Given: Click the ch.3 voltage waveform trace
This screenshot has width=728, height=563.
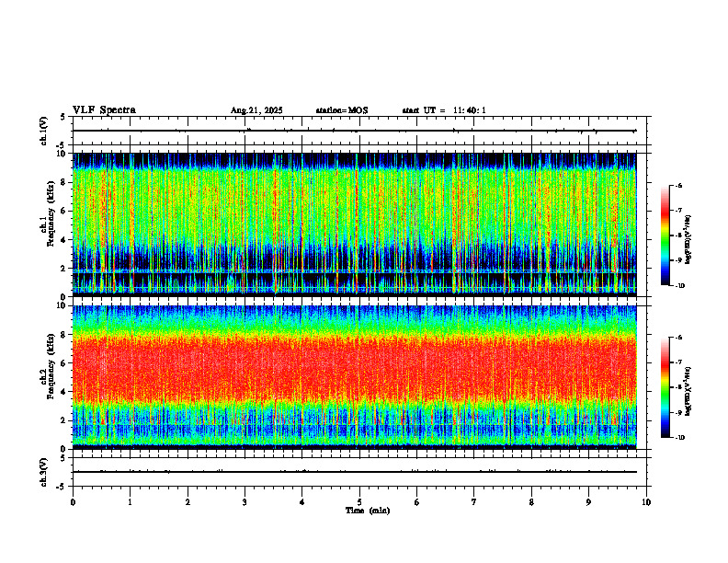Looking at the screenshot, I should click(354, 472).
